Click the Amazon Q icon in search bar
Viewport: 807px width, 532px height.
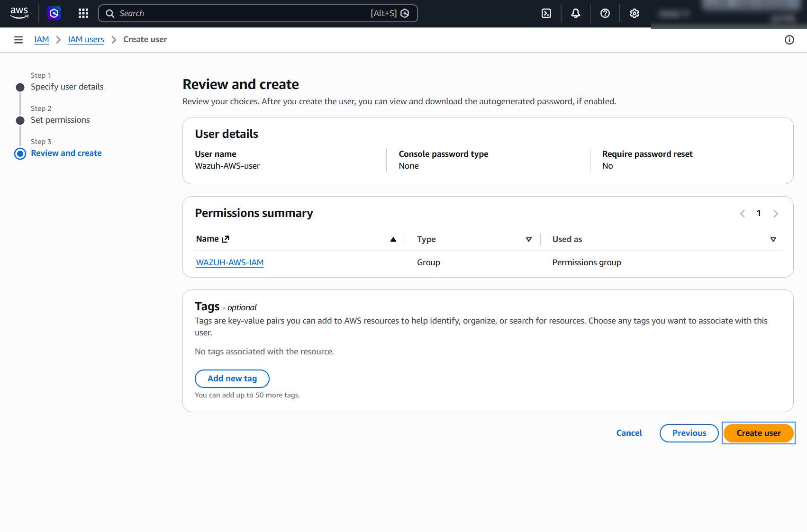[405, 13]
